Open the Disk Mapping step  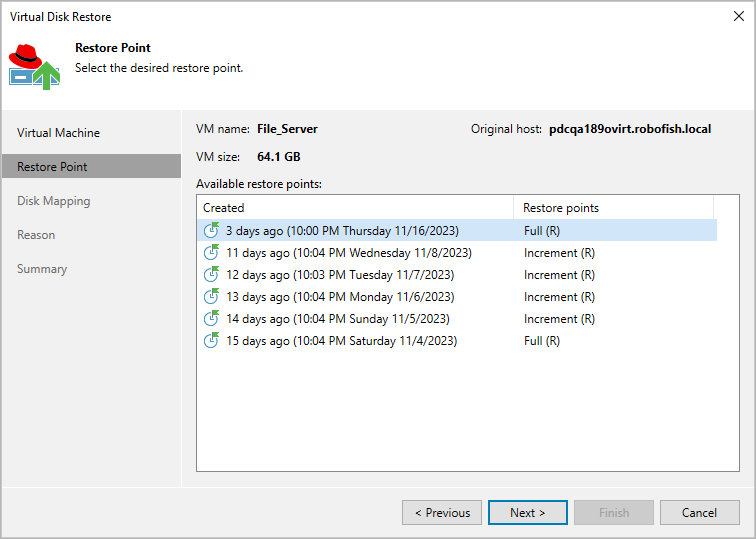tap(54, 201)
